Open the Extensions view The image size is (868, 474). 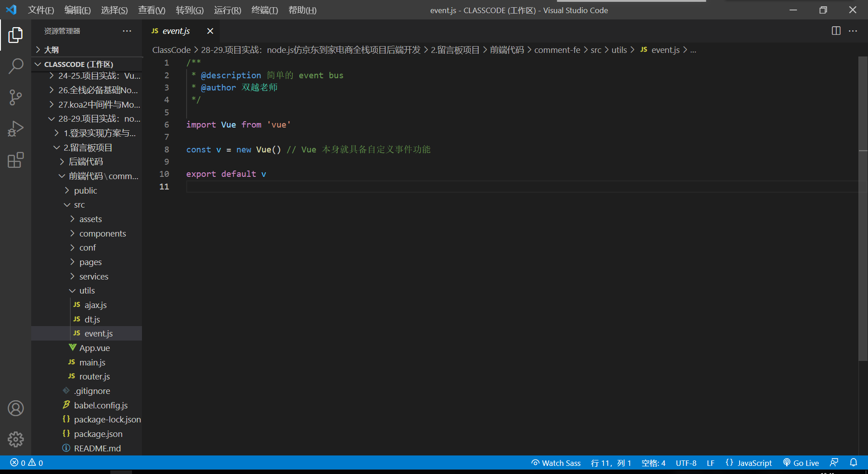click(15, 160)
